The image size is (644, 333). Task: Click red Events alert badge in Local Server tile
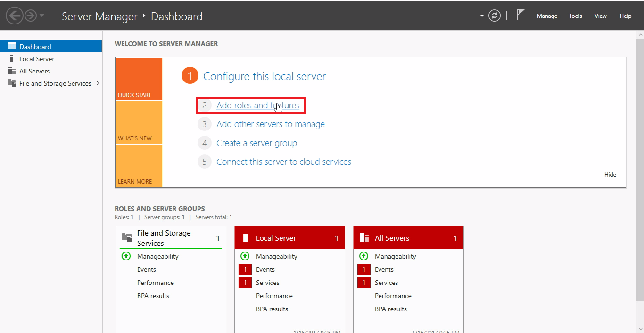click(x=245, y=269)
